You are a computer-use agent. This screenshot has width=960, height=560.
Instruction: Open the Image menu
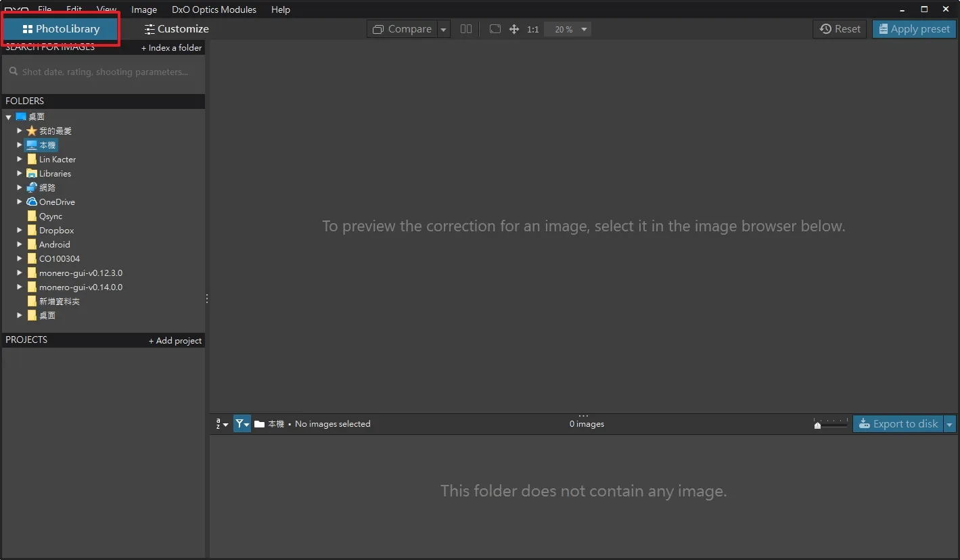pos(144,9)
